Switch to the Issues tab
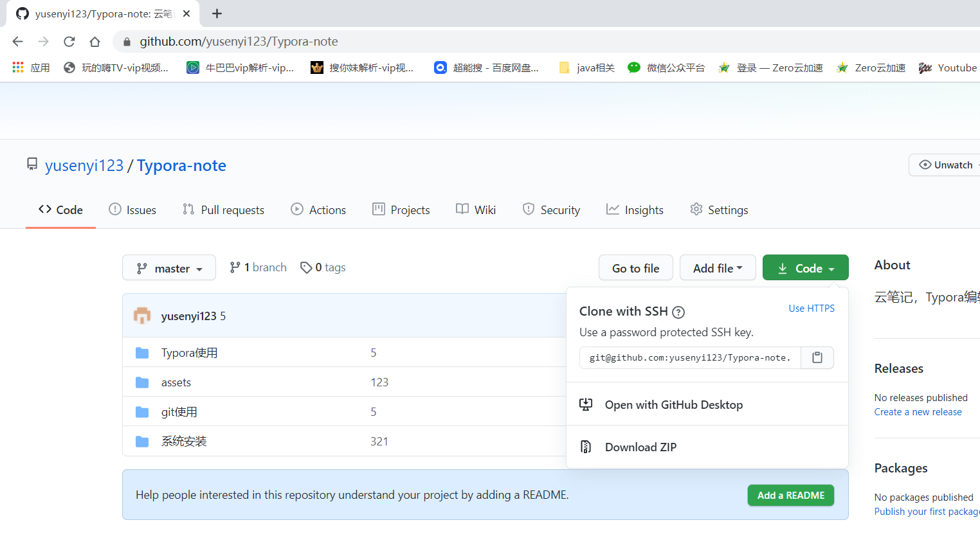 point(132,210)
